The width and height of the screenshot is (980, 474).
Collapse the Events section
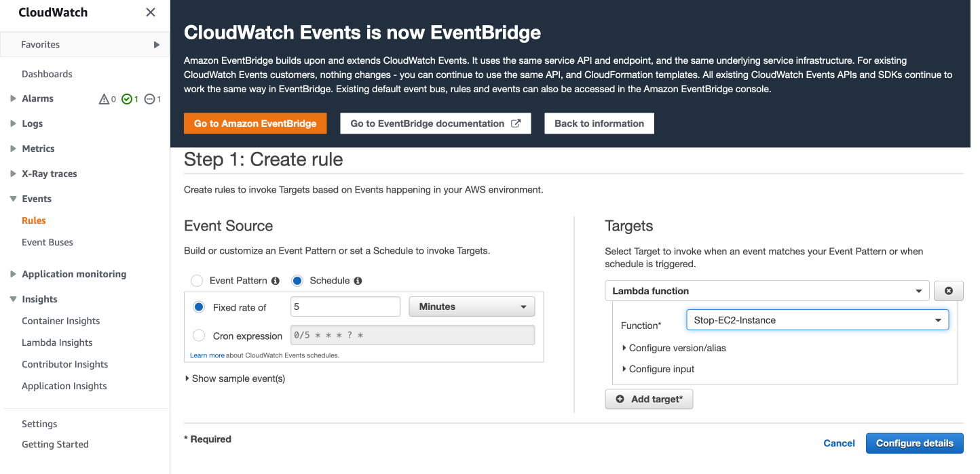click(x=14, y=199)
